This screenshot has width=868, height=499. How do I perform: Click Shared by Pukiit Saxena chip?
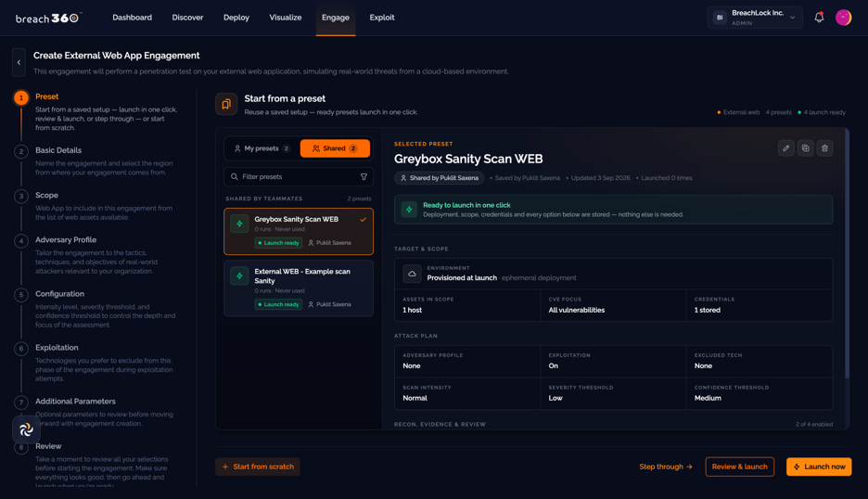click(x=439, y=178)
